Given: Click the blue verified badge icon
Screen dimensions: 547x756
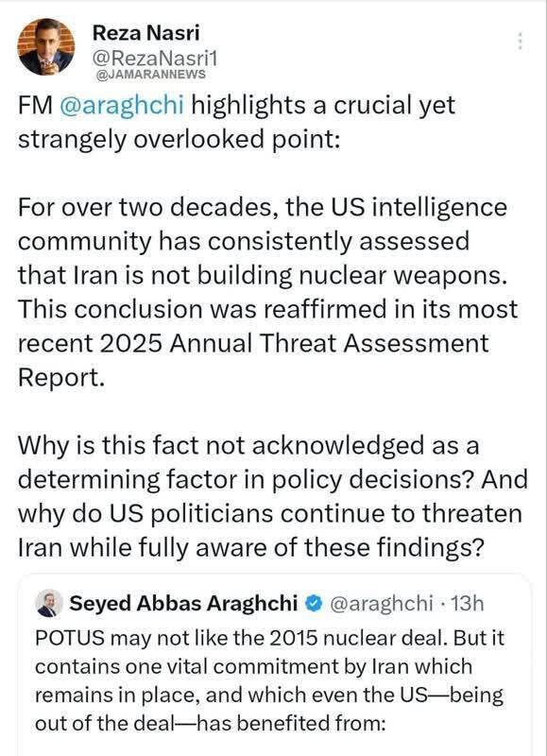Looking at the screenshot, I should point(314,603).
